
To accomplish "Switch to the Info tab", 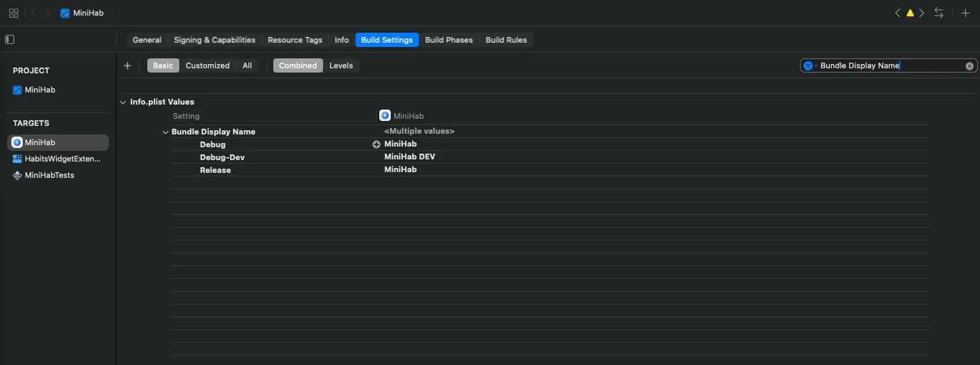I will [x=342, y=40].
